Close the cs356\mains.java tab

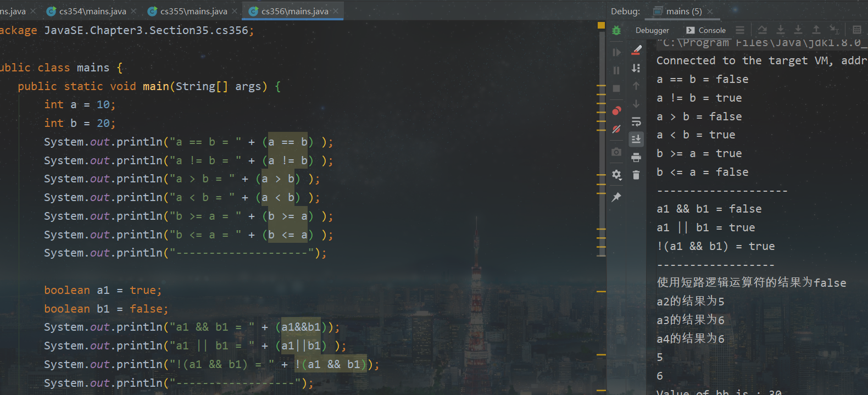336,11
